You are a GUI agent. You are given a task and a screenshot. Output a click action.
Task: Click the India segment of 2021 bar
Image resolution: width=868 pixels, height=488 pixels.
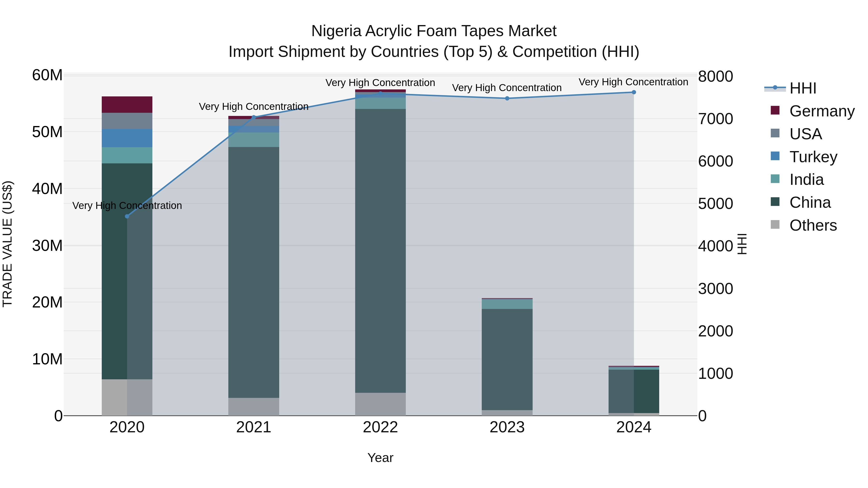click(x=254, y=140)
